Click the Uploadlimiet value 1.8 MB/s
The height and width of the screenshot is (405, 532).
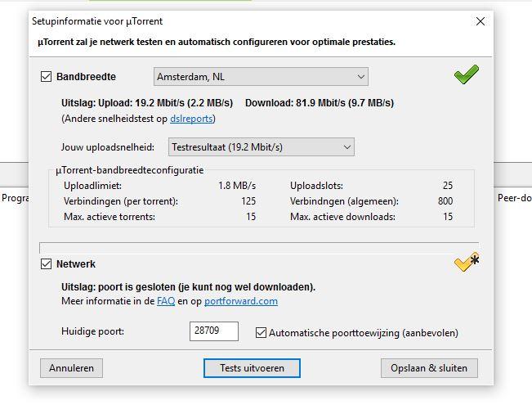pyautogui.click(x=236, y=186)
